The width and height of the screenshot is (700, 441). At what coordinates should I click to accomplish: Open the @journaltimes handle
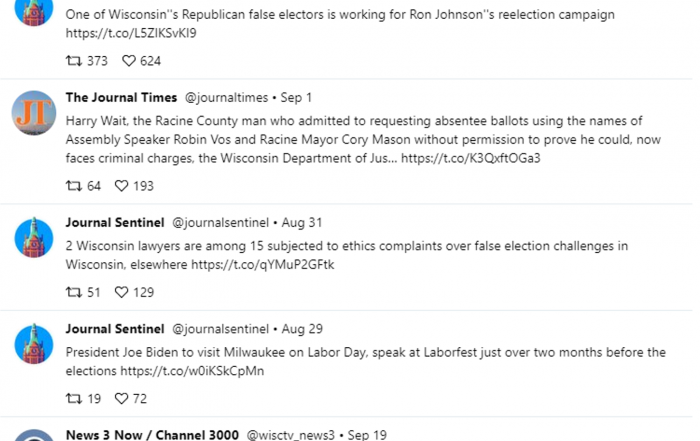(x=226, y=97)
